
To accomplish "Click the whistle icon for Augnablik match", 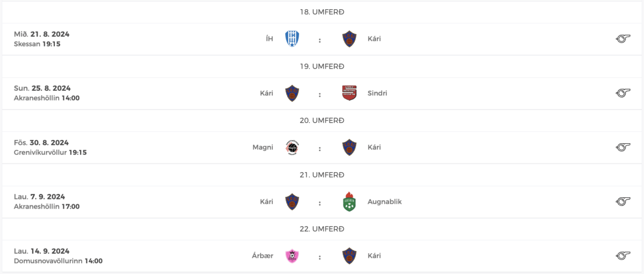I will pos(623,202).
